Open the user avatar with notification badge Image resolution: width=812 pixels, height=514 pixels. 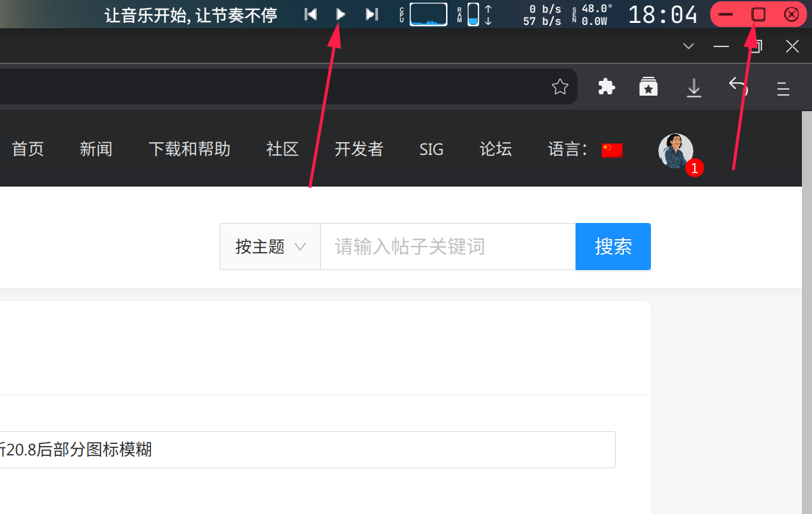click(x=676, y=151)
